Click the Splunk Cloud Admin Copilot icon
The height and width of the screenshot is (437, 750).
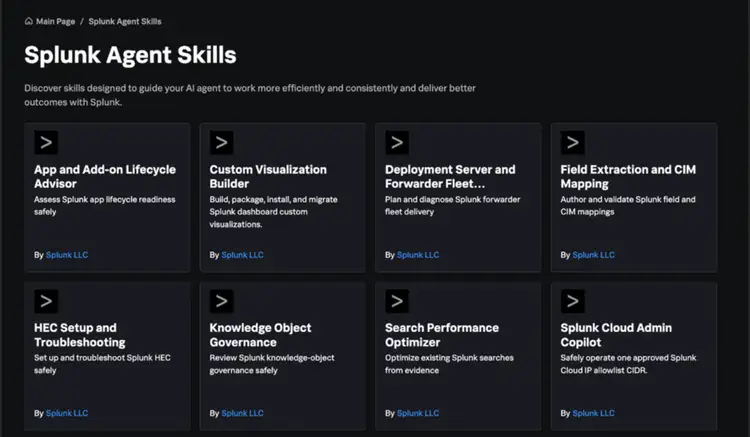point(573,301)
